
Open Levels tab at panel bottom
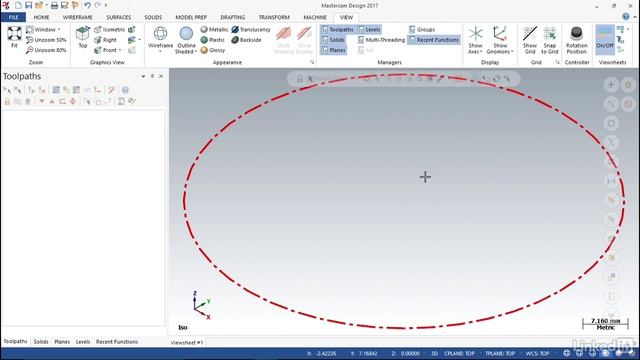(x=83, y=342)
